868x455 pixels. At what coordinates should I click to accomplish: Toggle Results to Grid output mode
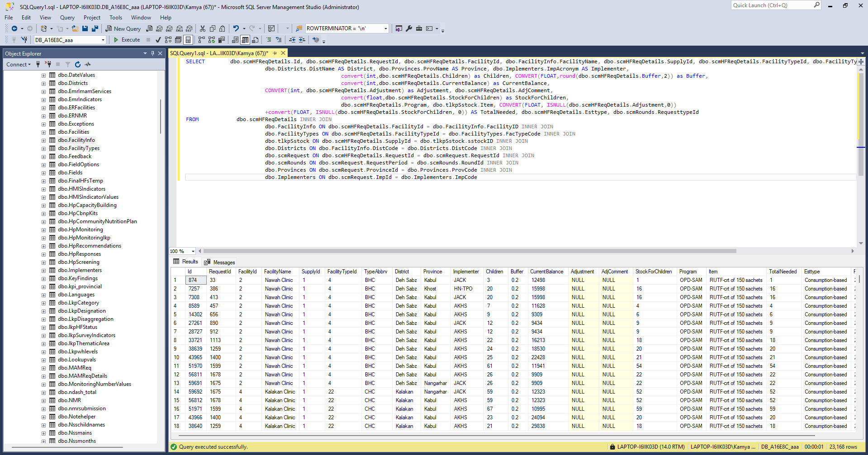245,40
